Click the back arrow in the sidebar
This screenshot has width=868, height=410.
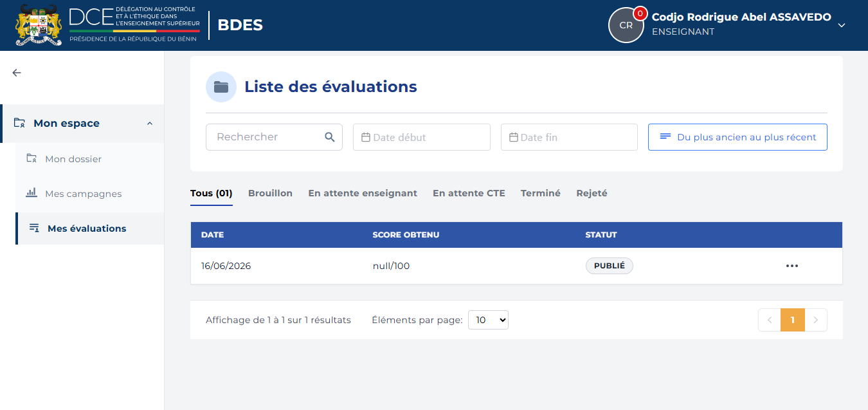pos(17,73)
